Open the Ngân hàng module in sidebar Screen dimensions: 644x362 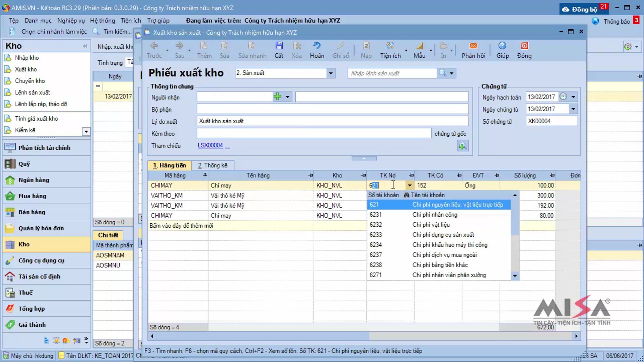click(x=47, y=180)
